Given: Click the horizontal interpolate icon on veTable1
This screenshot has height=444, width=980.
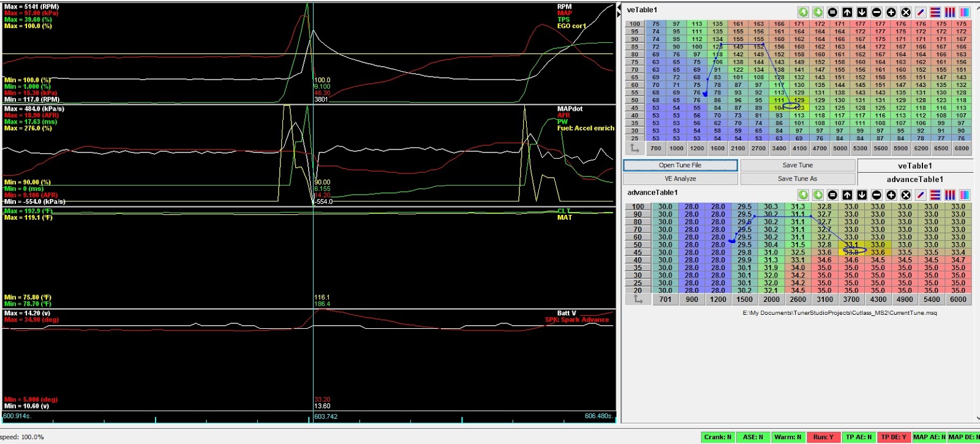Looking at the screenshot, I should (x=935, y=12).
